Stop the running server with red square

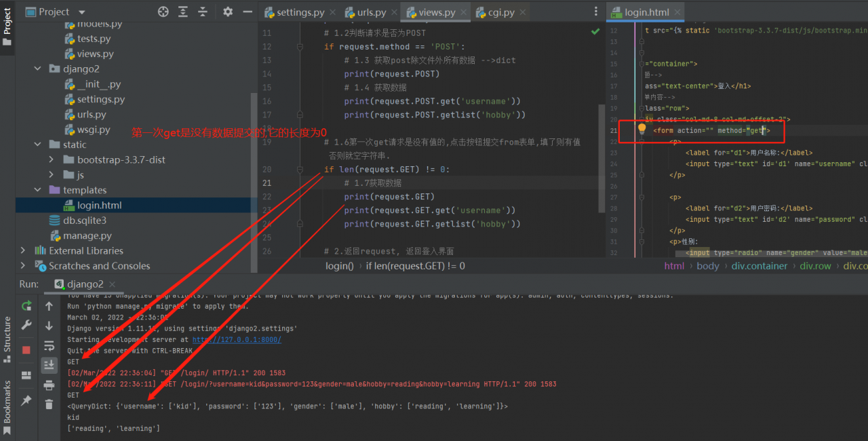tap(26, 350)
